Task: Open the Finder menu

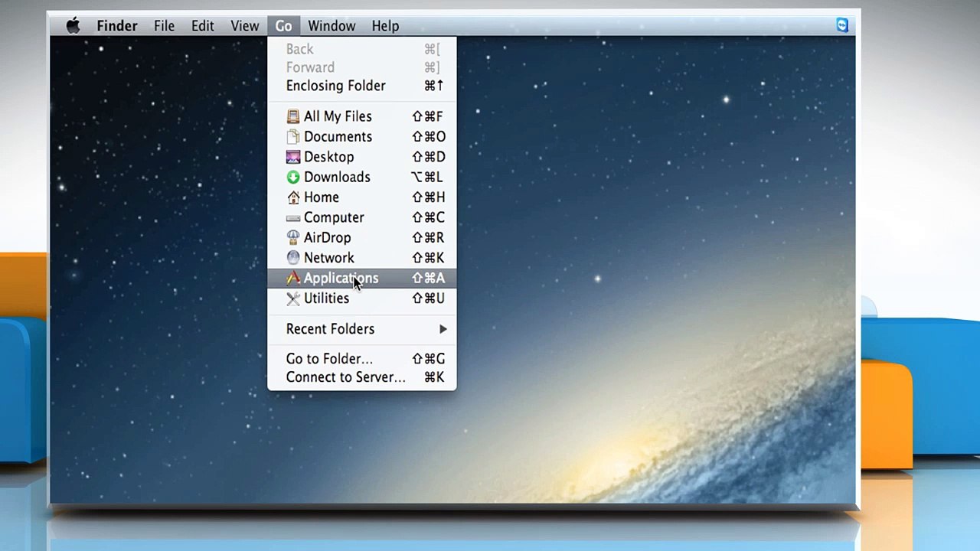Action: coord(117,26)
